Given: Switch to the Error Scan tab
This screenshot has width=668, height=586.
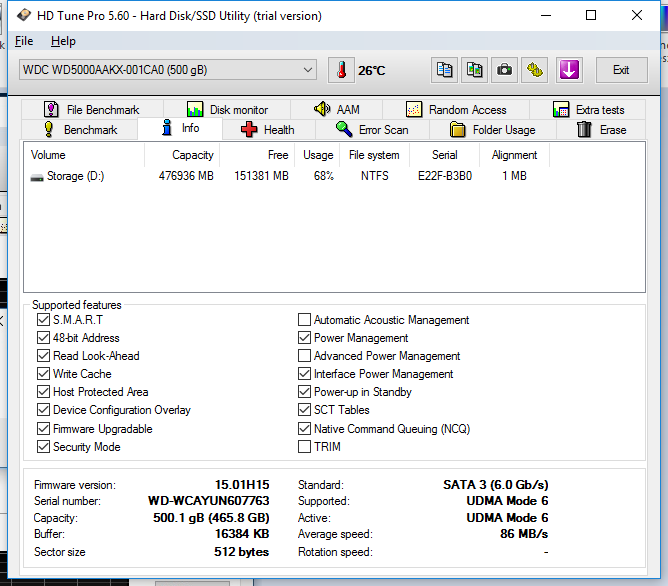Looking at the screenshot, I should [x=372, y=129].
